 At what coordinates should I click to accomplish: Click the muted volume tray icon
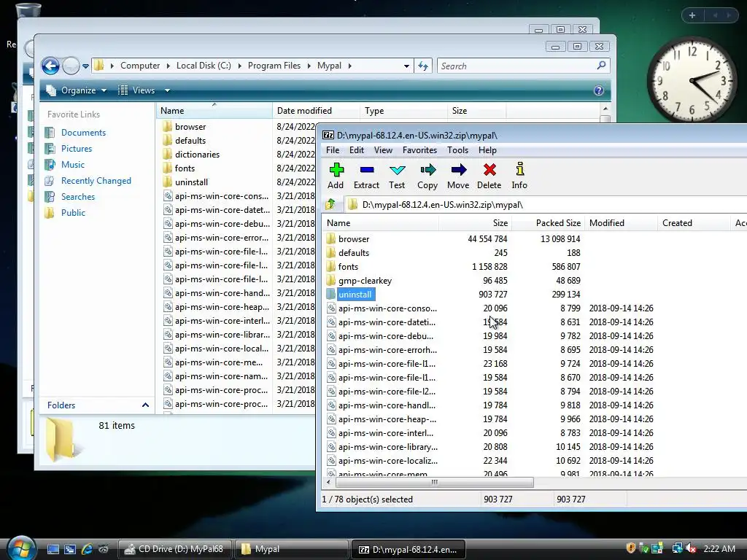pos(691,548)
